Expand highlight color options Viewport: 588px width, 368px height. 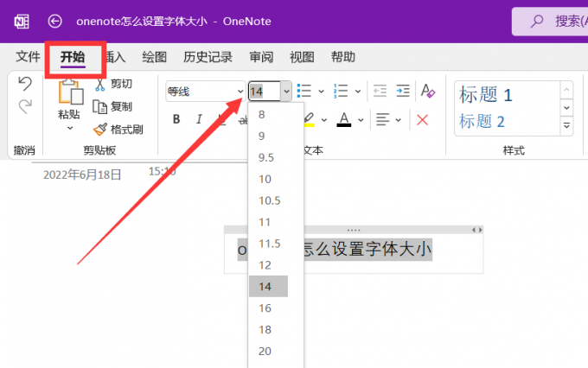324,120
